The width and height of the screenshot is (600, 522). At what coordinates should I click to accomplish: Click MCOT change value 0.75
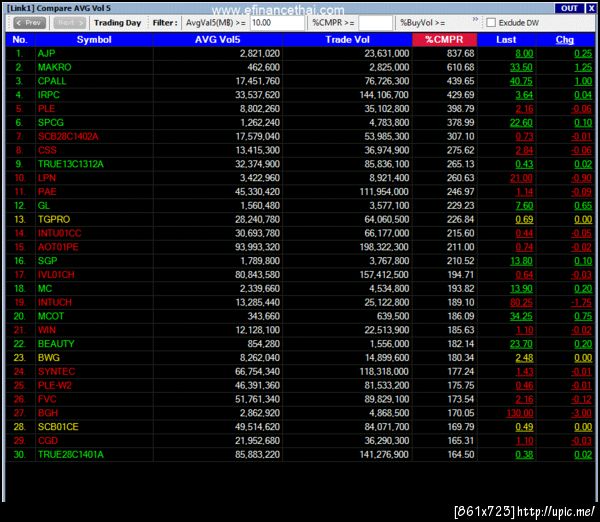(x=583, y=316)
